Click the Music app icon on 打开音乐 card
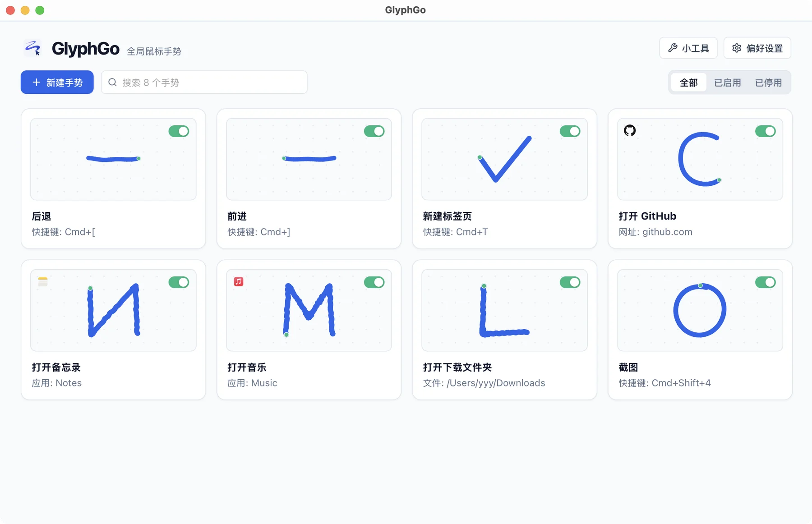 click(239, 281)
